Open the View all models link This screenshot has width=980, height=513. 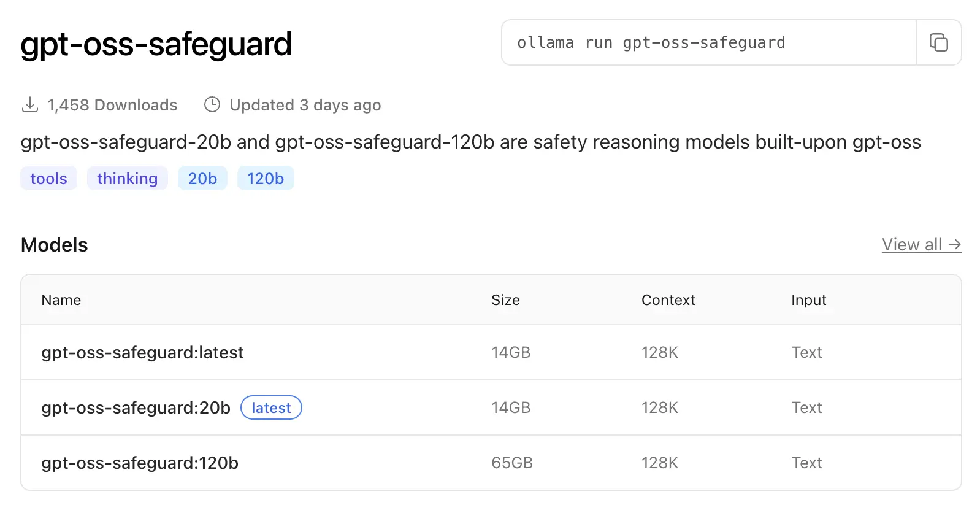pos(913,244)
